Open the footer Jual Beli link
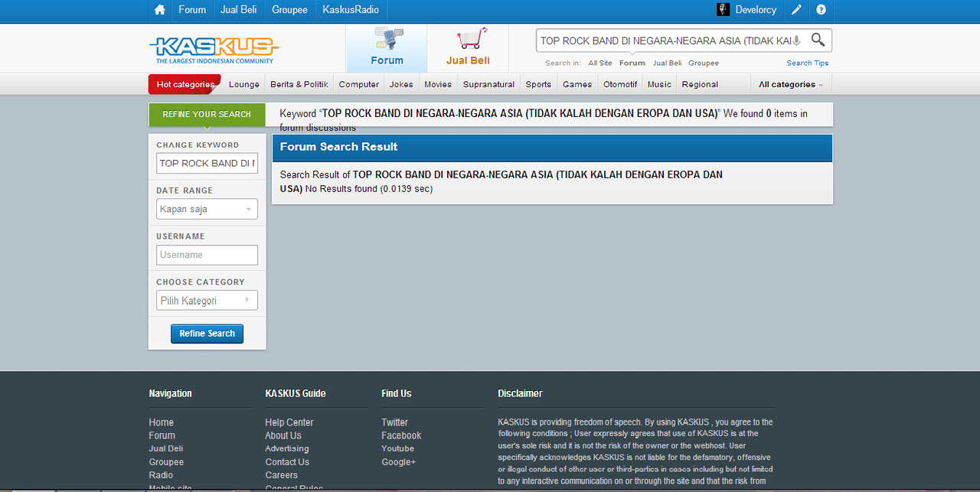This screenshot has width=980, height=492. [x=166, y=448]
